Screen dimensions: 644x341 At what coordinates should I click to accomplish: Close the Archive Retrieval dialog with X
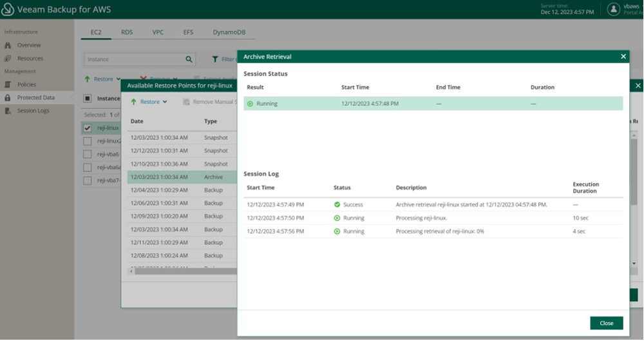pyautogui.click(x=623, y=56)
